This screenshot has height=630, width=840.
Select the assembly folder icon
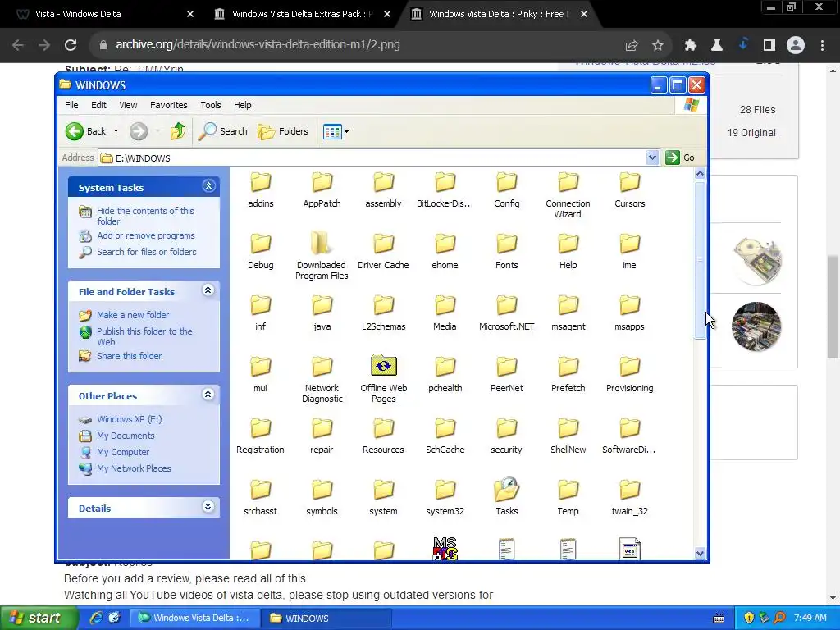coord(384,183)
